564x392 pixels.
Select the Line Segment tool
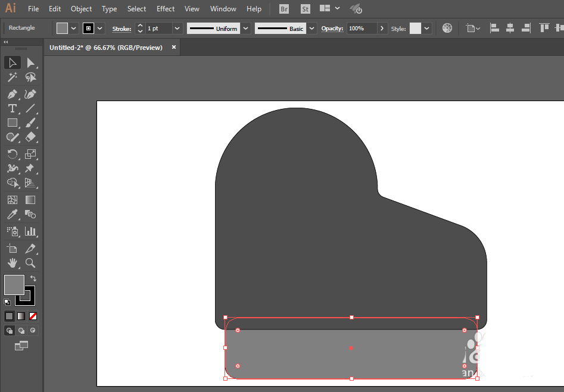tap(30, 108)
